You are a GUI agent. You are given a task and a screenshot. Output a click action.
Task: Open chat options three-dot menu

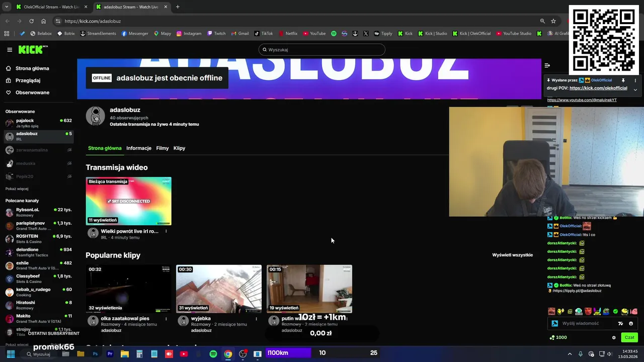click(635, 80)
